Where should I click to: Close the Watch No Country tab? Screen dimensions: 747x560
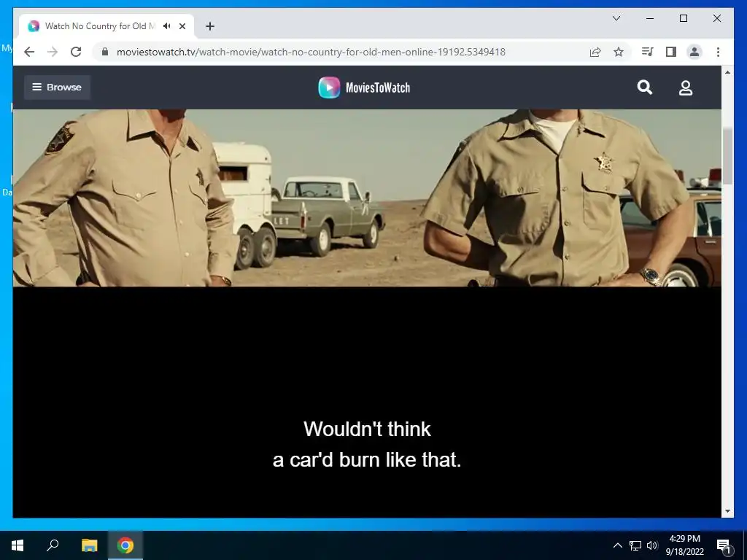tap(182, 26)
